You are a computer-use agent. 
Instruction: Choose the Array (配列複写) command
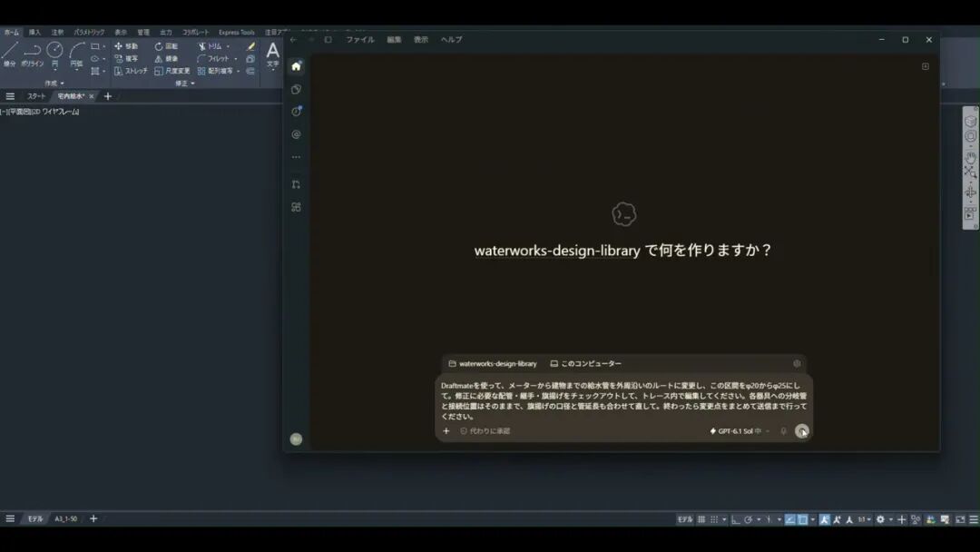[215, 71]
